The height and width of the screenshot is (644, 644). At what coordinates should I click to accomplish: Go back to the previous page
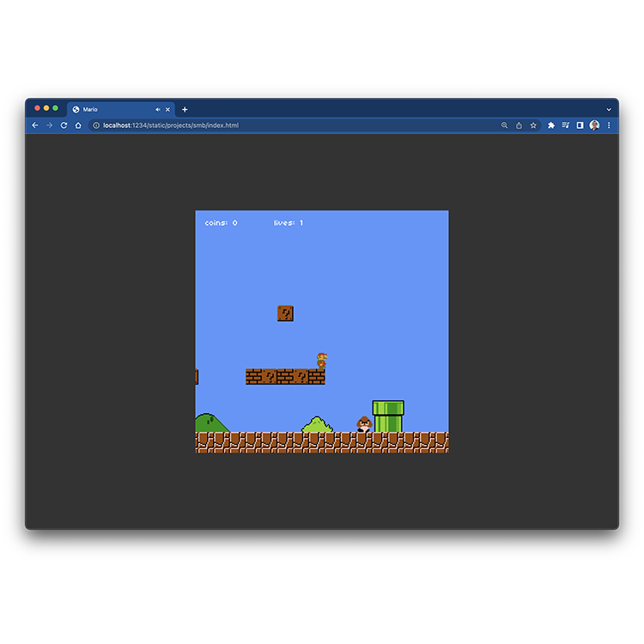35,125
